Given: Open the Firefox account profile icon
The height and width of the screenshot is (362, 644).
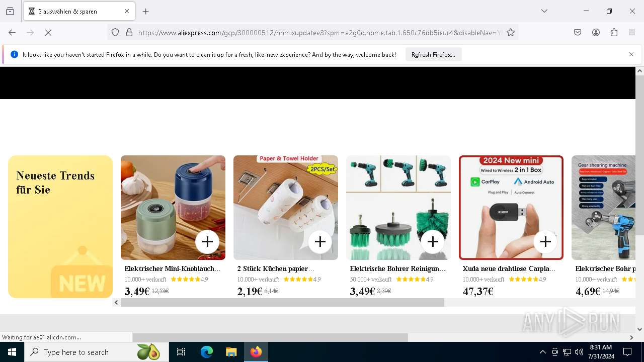Looking at the screenshot, I should (x=596, y=33).
